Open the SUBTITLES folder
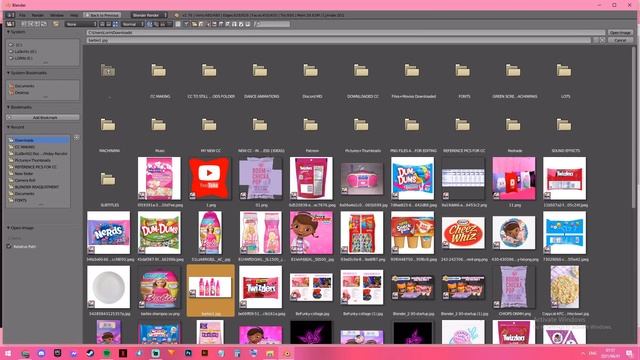Viewport: 640px width, 360px height. (108, 179)
